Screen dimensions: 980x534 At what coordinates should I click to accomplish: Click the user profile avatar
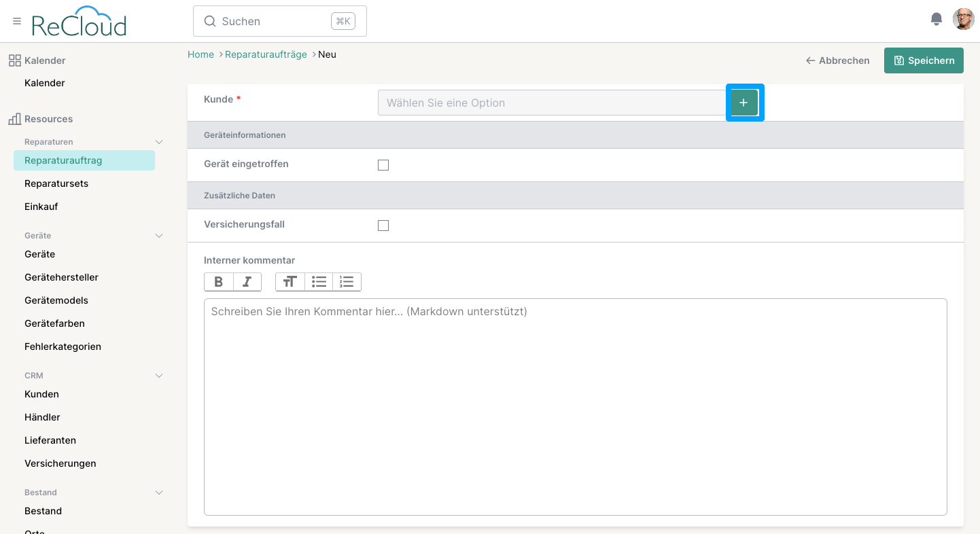tap(963, 20)
